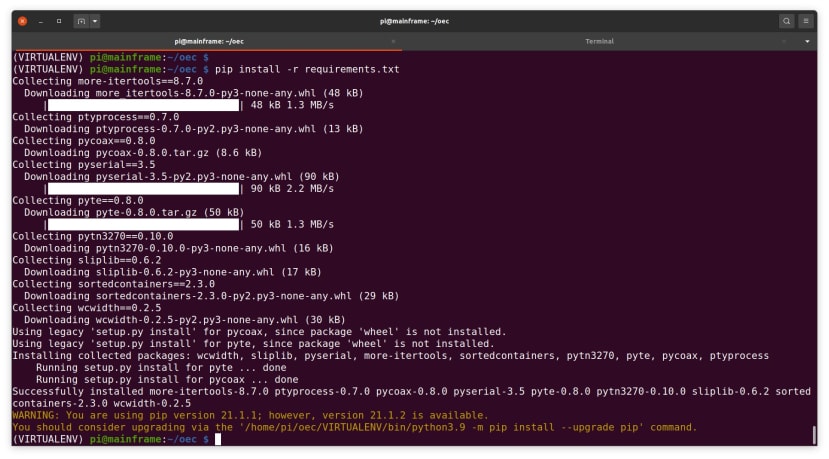Click the '48 kB 1.3 MB/s' download progress bar
Screen dimensions: 829x459
tap(143, 105)
